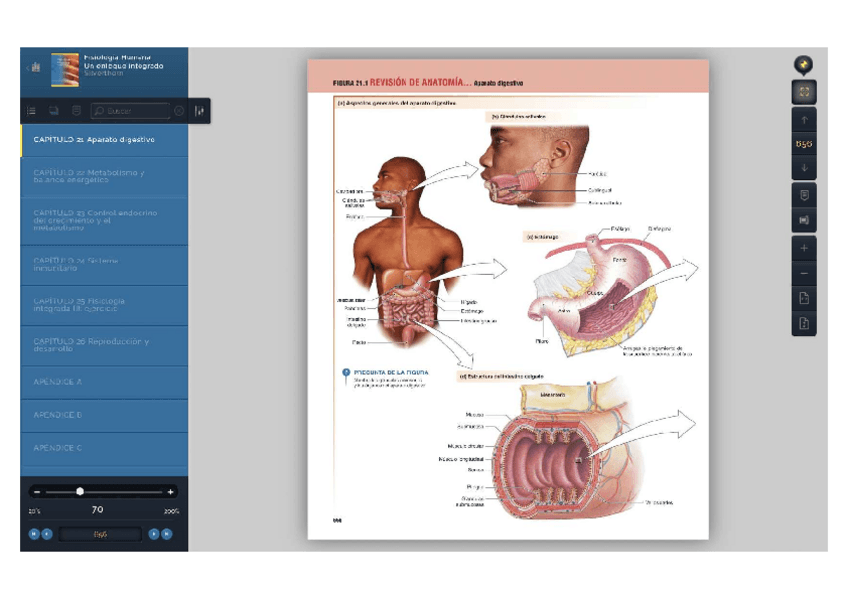The height and width of the screenshot is (599, 848).
Task: Open CAPÍTULO 23 Control endocrino del crecimiento
Action: [104, 221]
